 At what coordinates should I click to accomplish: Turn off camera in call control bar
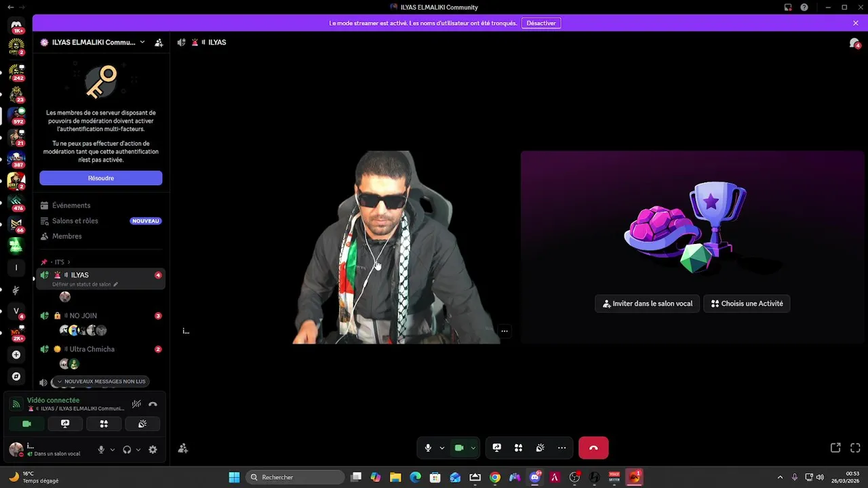(x=459, y=448)
